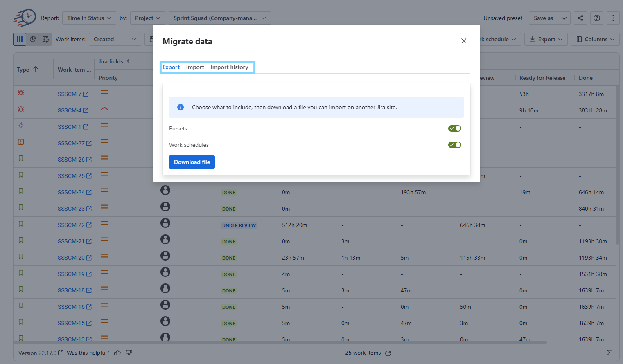Click the thumbs down feedback icon

click(129, 353)
